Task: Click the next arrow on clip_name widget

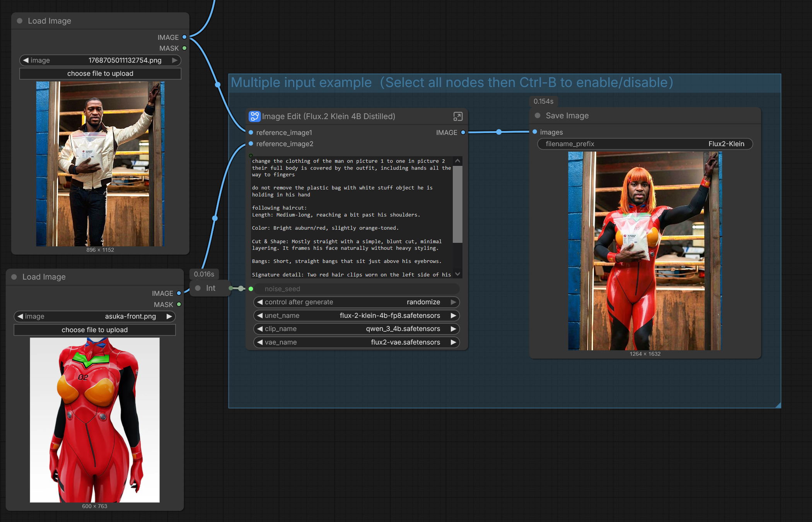Action: coord(453,329)
